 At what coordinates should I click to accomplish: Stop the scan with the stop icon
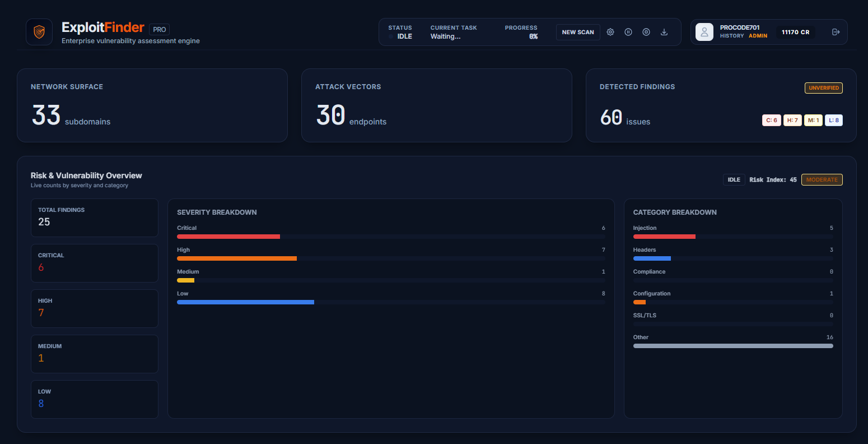646,32
